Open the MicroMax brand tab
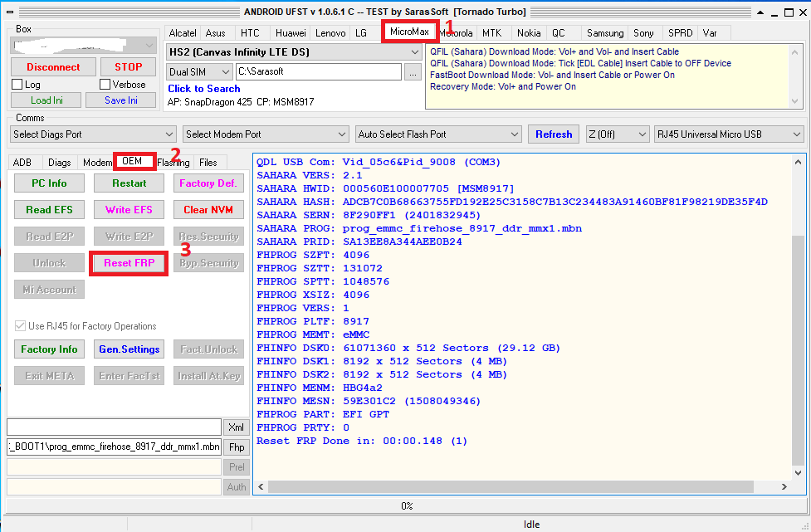Image resolution: width=811 pixels, height=532 pixels. point(409,32)
